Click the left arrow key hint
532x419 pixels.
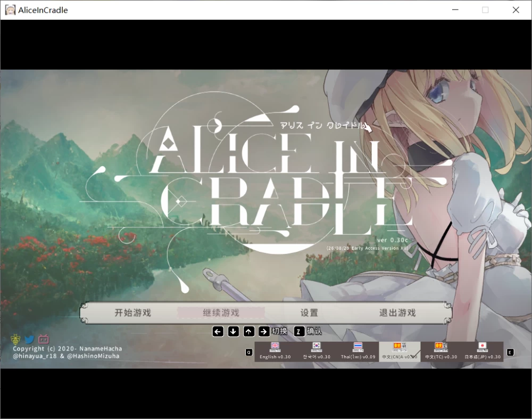click(218, 331)
